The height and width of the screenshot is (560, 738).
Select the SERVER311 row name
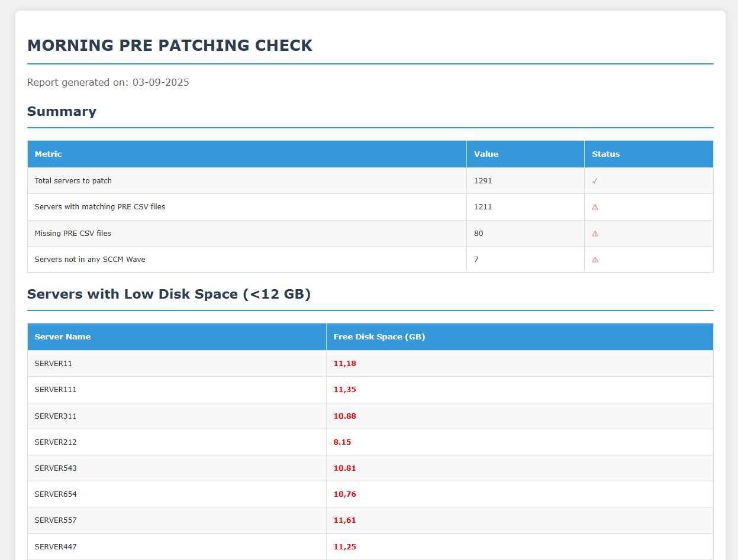tap(56, 416)
